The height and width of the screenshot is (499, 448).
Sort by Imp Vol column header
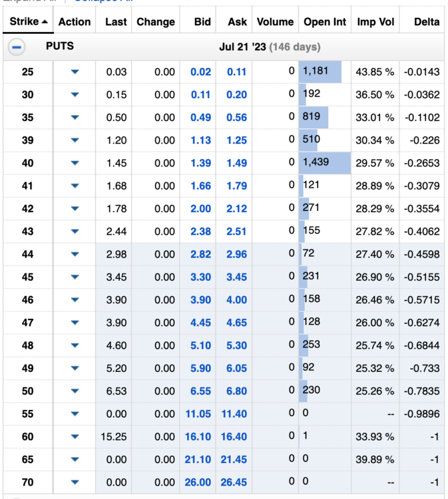tap(375, 22)
